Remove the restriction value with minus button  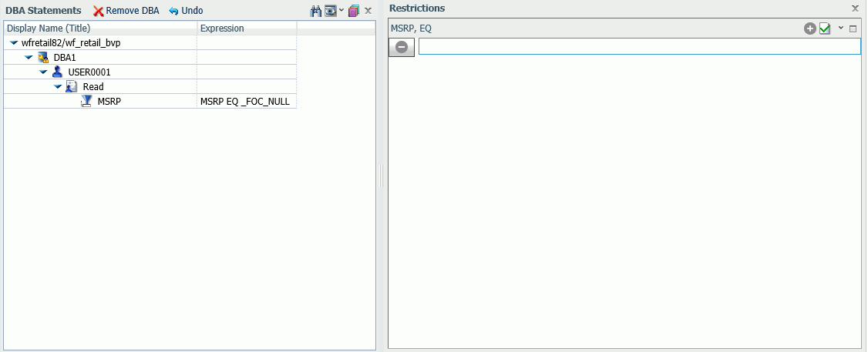(x=402, y=47)
